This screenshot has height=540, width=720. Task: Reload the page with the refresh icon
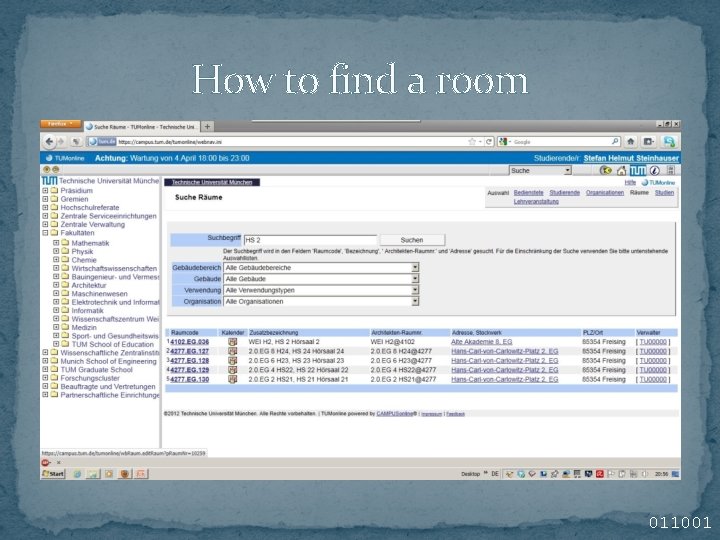pos(489,142)
